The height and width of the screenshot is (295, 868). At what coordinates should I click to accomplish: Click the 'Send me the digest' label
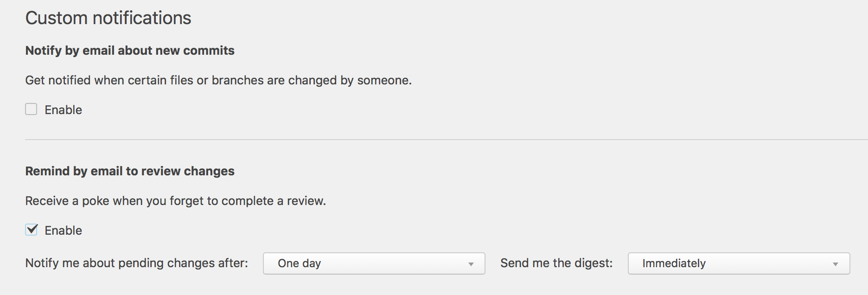point(556,263)
